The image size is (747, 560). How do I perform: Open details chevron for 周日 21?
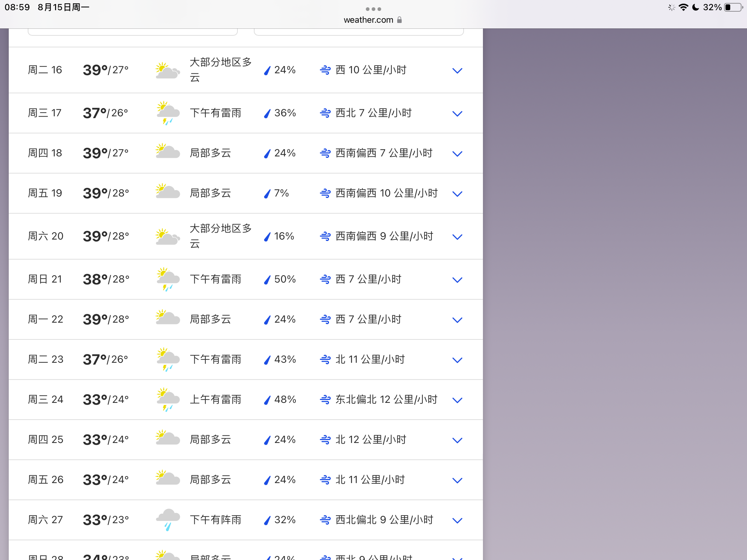click(457, 280)
